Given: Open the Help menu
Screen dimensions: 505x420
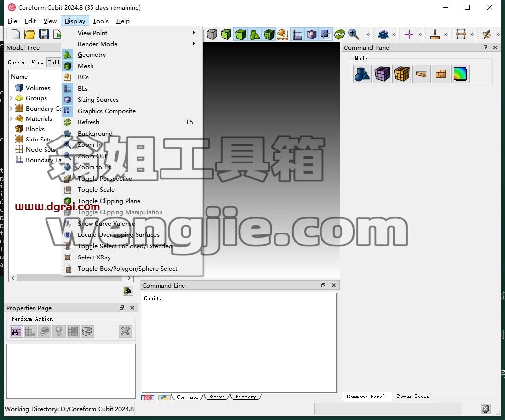Looking at the screenshot, I should click(123, 21).
